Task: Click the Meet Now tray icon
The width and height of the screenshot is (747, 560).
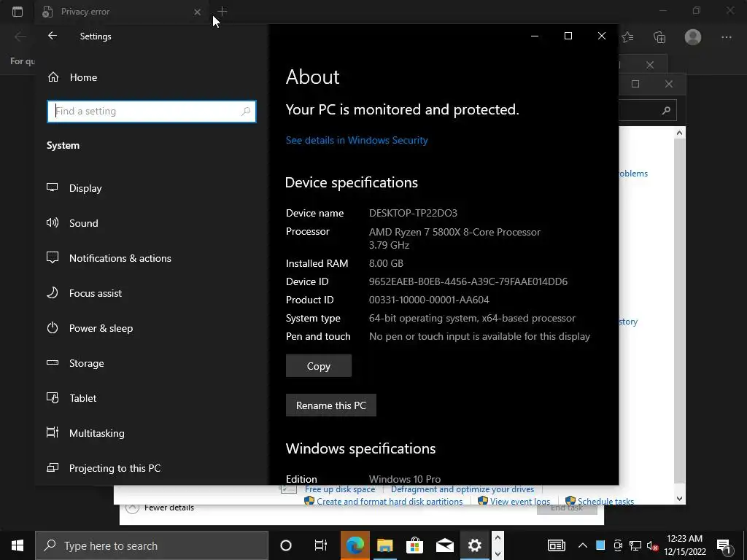Action: pos(618,545)
